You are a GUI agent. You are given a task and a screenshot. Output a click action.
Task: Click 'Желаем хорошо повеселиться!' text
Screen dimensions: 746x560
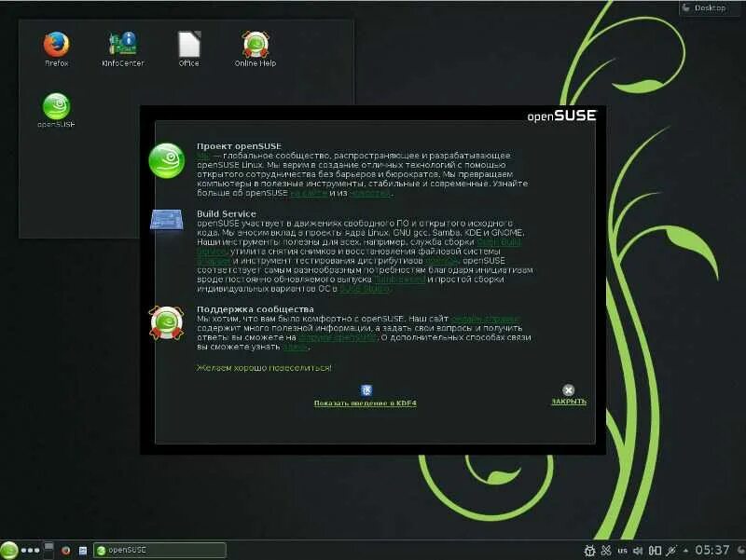click(x=264, y=368)
